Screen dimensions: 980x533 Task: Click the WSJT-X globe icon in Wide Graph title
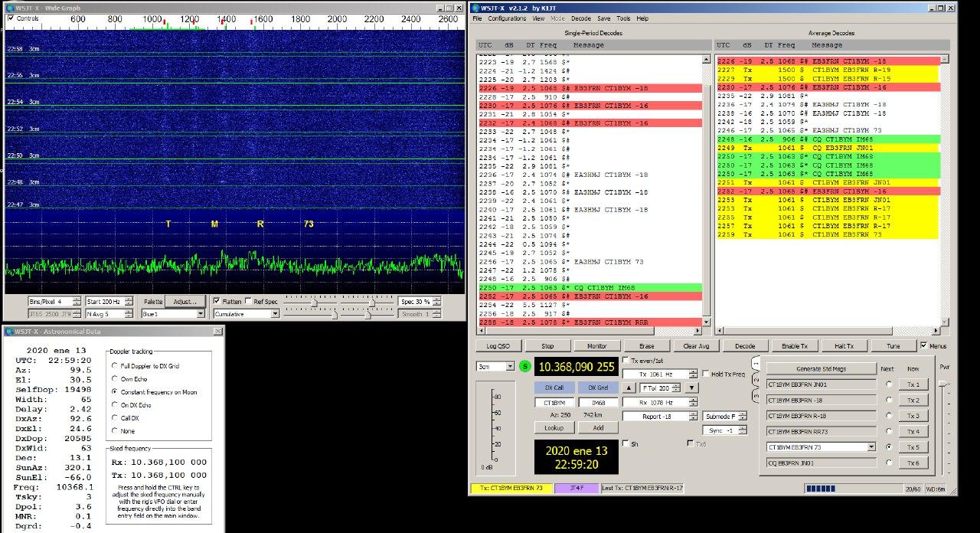click(x=8, y=8)
